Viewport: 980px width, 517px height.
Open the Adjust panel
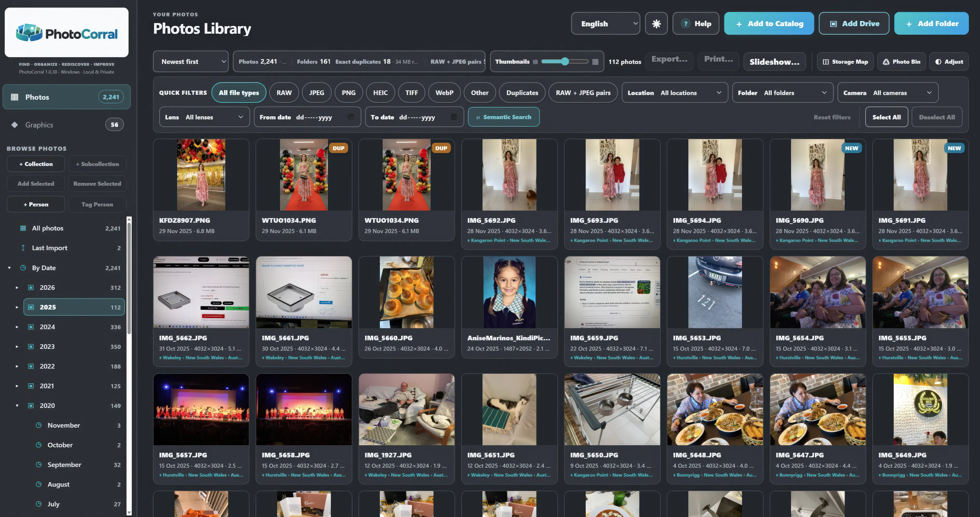click(x=949, y=62)
